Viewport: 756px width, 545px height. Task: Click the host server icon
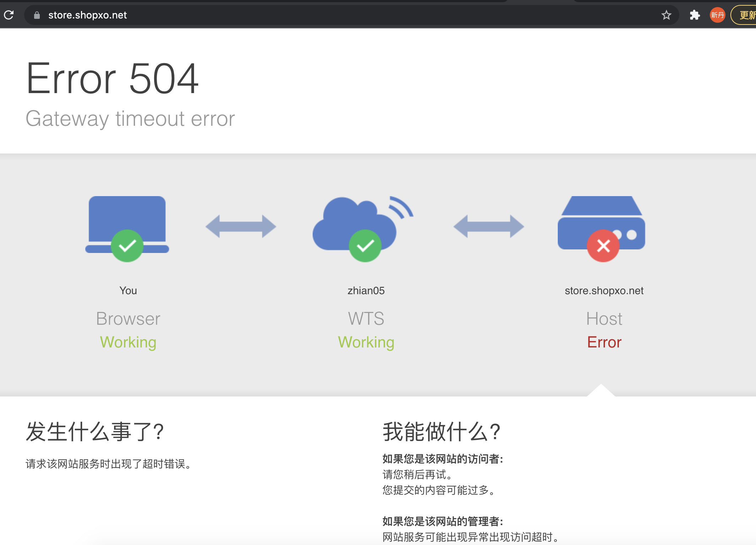601,222
